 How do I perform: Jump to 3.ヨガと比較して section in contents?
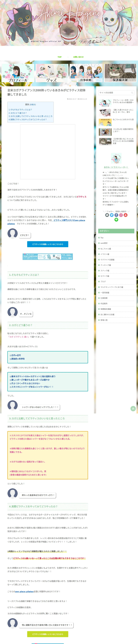click(x=31, y=116)
